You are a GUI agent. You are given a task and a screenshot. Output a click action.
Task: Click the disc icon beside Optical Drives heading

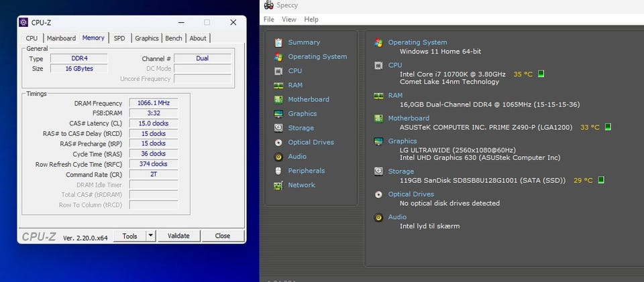click(x=378, y=194)
